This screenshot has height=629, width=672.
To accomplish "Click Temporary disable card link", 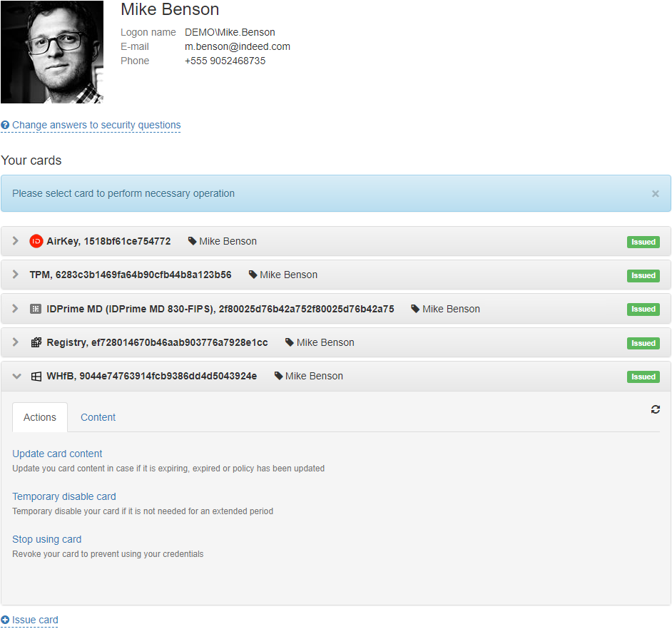I will (64, 497).
